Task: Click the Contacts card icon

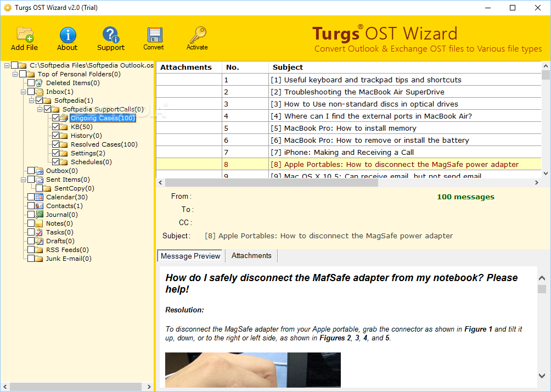Action: tap(40, 206)
